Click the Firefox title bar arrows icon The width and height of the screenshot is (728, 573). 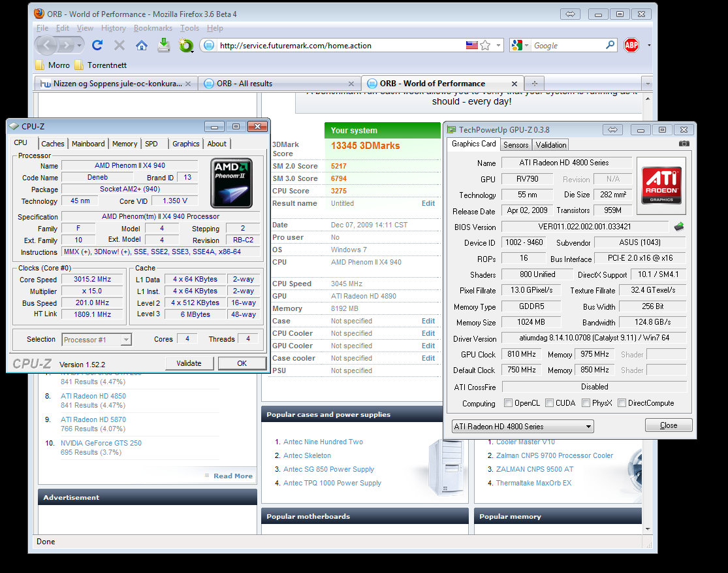pos(570,14)
